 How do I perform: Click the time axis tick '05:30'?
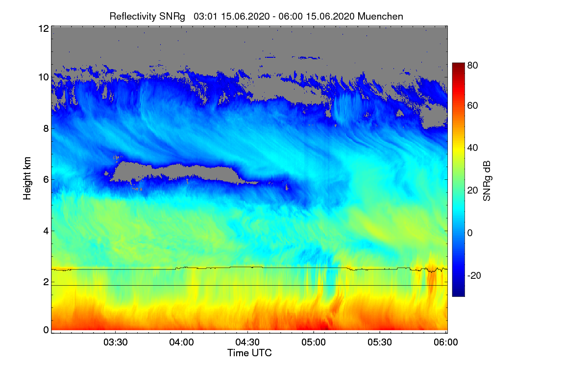point(380,343)
